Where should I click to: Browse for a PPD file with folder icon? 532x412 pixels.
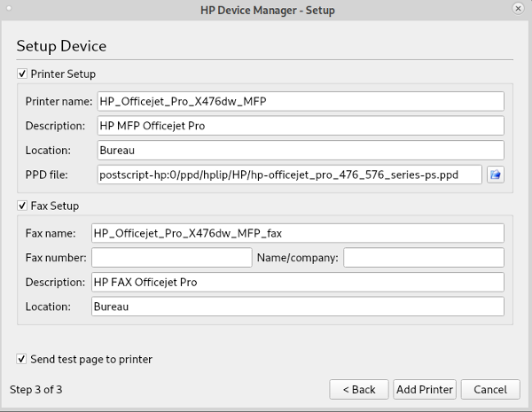(496, 175)
